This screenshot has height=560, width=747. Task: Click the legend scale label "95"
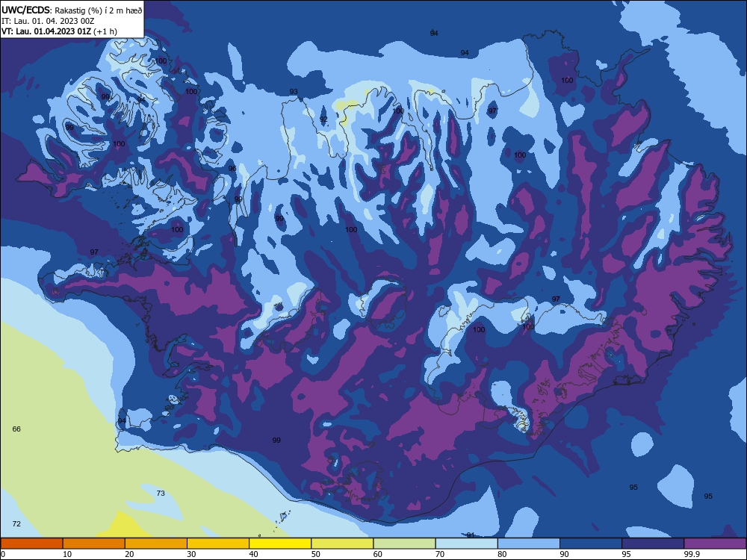(x=627, y=554)
